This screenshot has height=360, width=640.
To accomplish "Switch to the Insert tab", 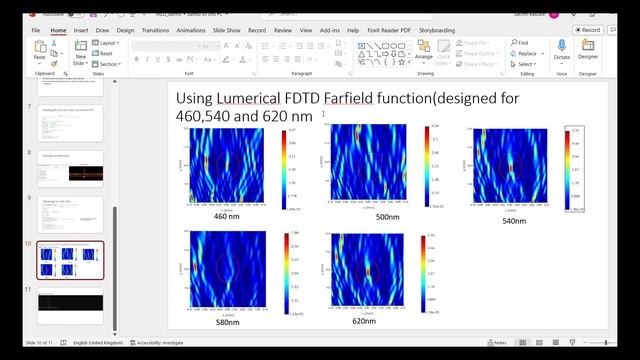I will click(81, 30).
